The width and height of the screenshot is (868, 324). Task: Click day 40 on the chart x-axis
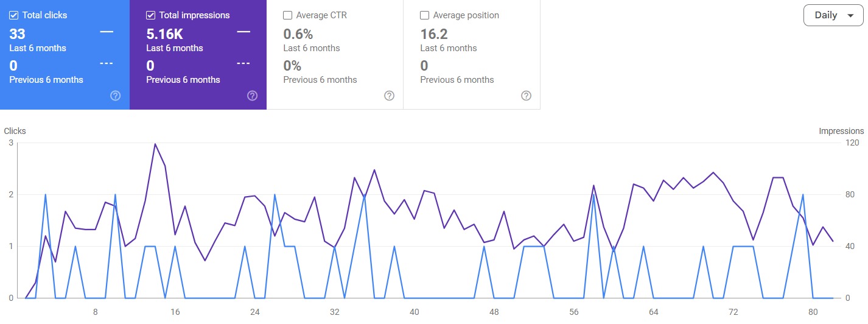point(414,312)
